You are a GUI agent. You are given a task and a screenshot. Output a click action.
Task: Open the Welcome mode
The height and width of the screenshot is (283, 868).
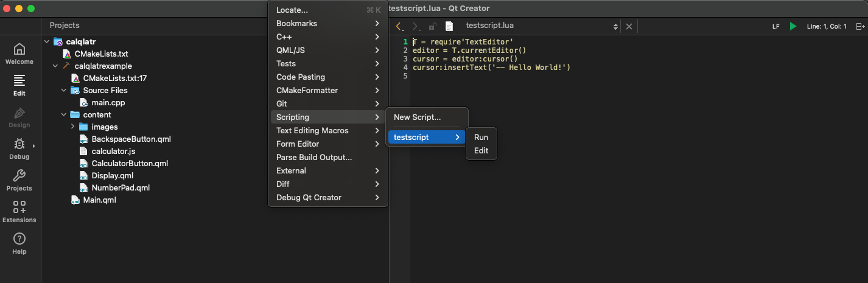point(19,54)
